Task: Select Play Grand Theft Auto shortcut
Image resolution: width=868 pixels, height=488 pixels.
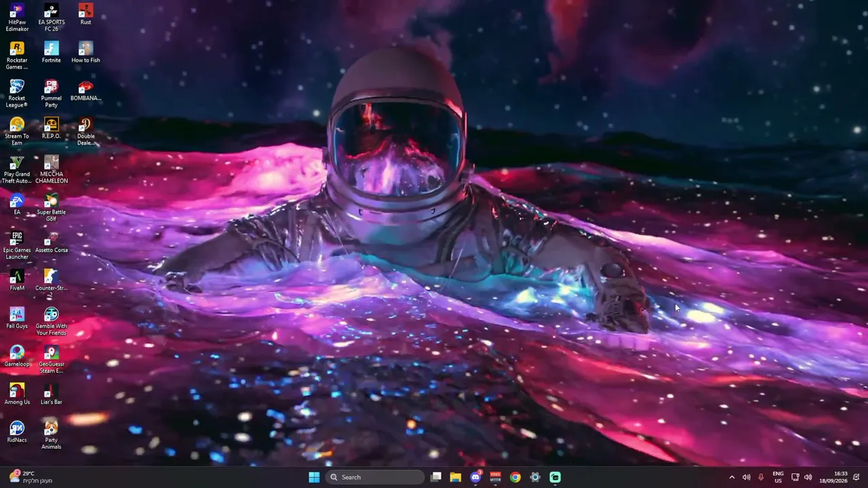Action: click(x=17, y=169)
